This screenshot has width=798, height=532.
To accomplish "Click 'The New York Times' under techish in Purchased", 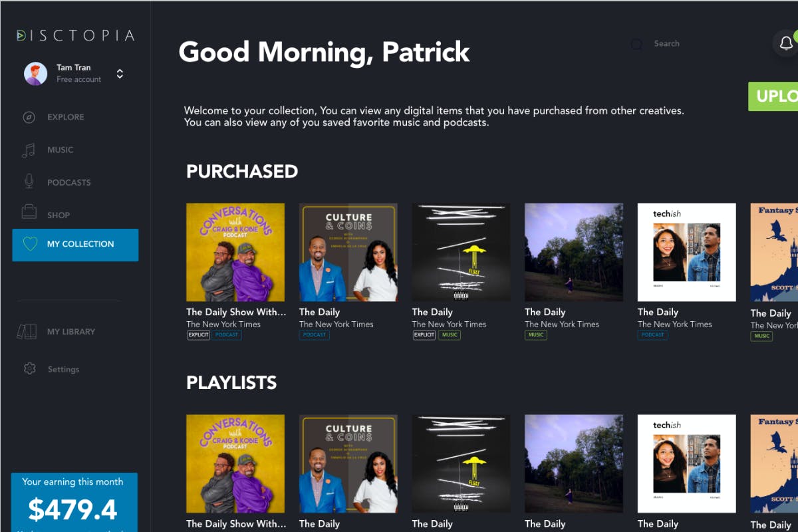I will point(675,325).
